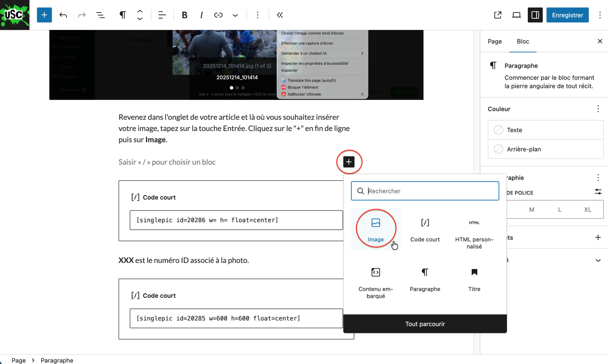Screen dimensions: 608x364
Task: Toggle bold text formatting
Action: [x=184, y=15]
